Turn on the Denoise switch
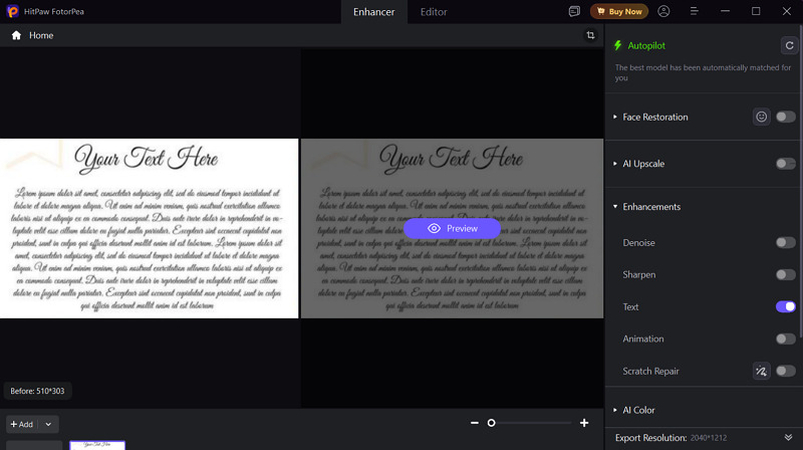 coord(785,243)
